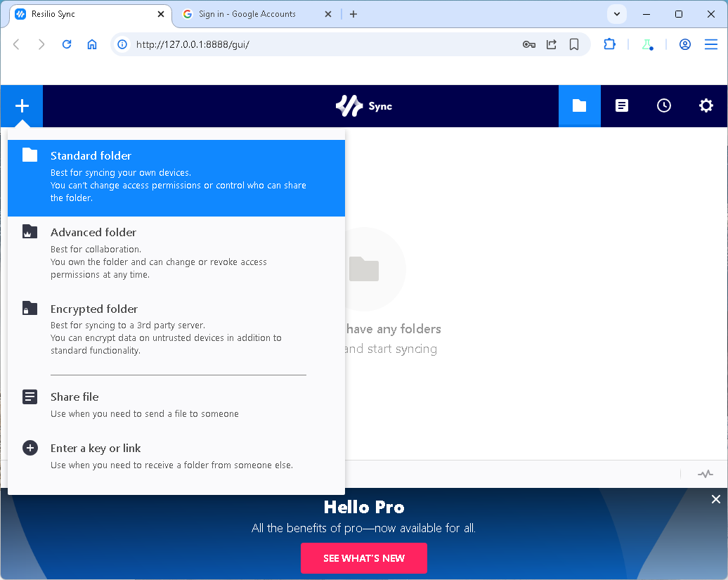Reload the current page

[x=67, y=44]
